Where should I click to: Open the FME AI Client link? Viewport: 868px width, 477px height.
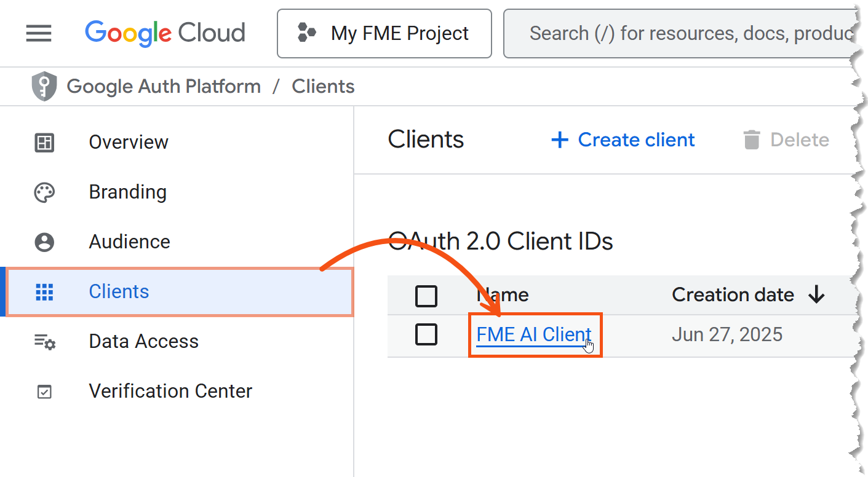[x=533, y=335]
